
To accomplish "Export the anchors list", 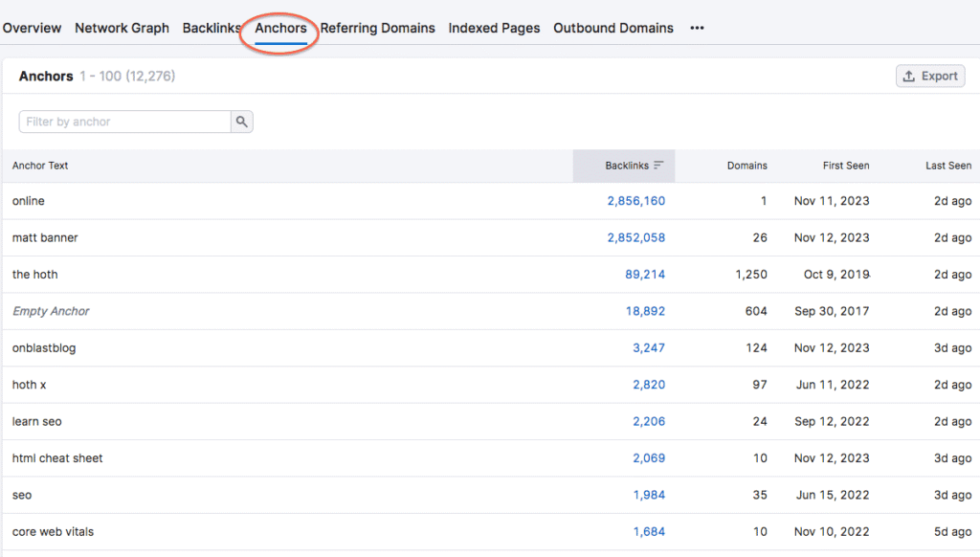I will coord(930,77).
